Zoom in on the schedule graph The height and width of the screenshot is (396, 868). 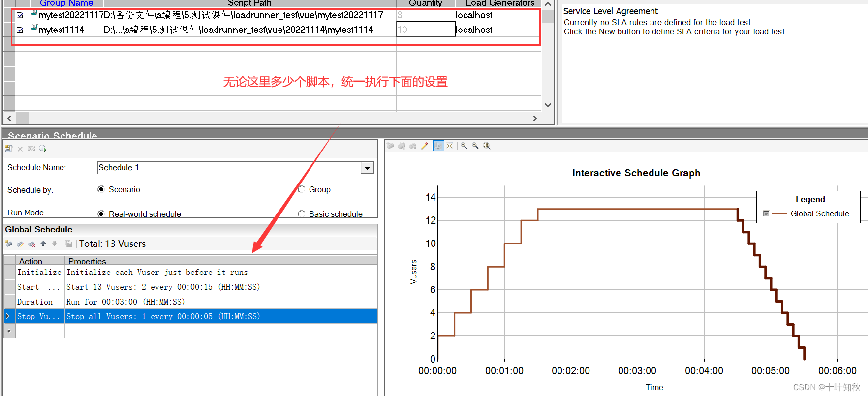[464, 146]
